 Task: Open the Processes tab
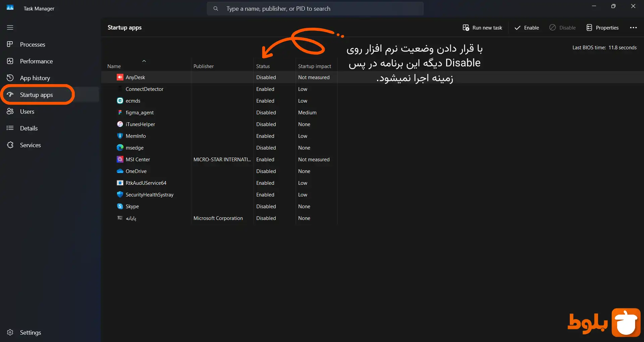pos(33,45)
